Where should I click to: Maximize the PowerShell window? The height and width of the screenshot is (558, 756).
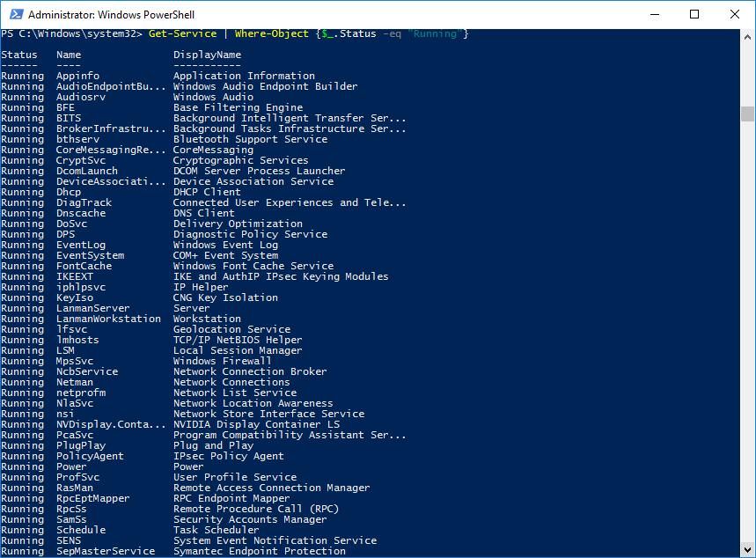[694, 14]
